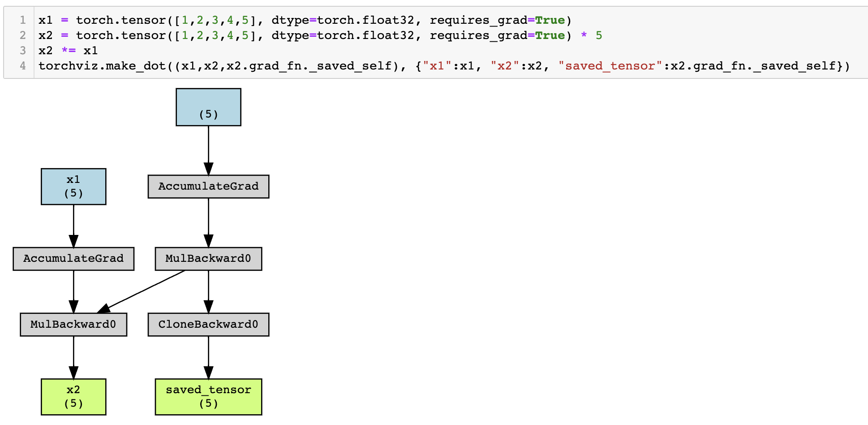The image size is (868, 425).
Task: Click the CloneBackward0 graph node
Action: pyautogui.click(x=208, y=325)
